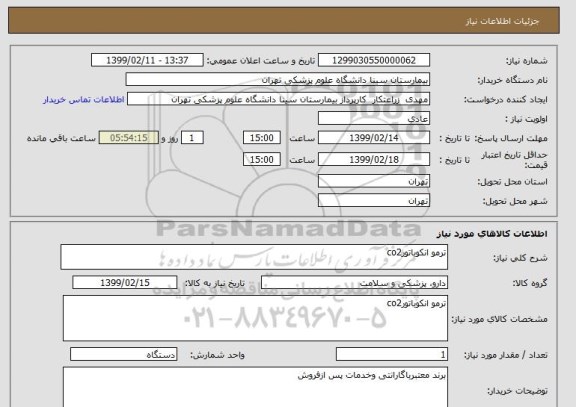Click the label مشخصات کالای مورد نیاز

pyautogui.click(x=500, y=319)
